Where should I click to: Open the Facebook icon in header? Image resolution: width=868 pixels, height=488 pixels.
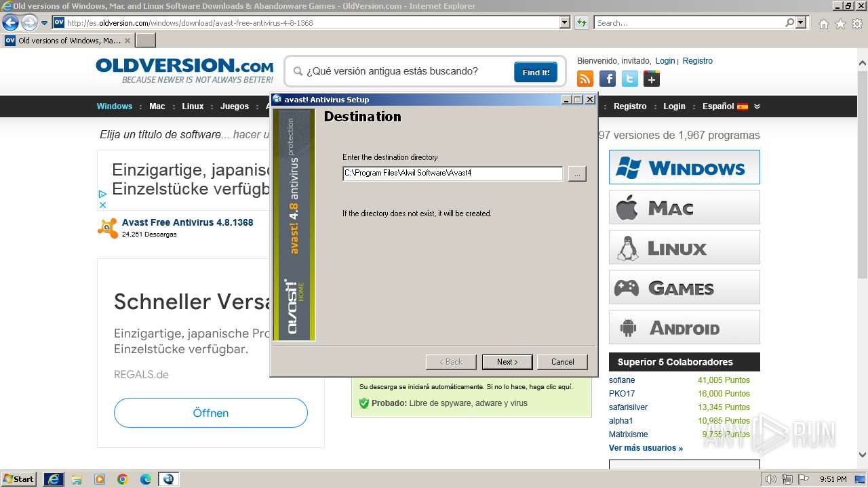[608, 79]
